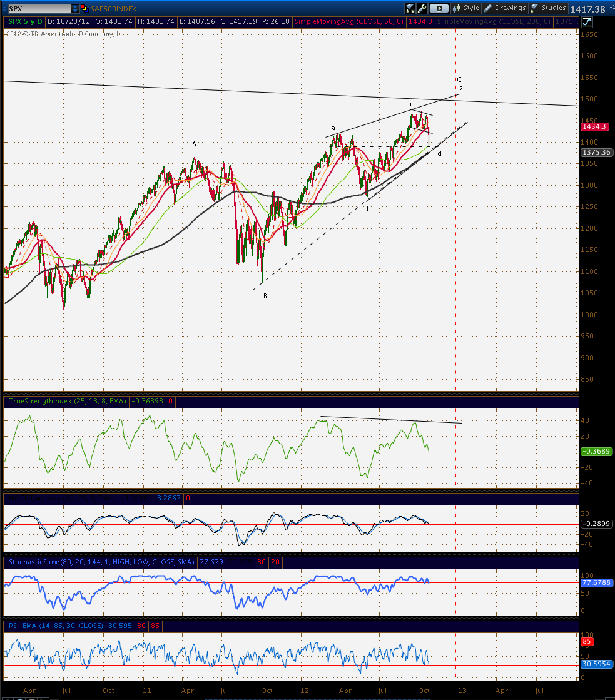Click the 1375.36 price axis bubble

(x=596, y=152)
